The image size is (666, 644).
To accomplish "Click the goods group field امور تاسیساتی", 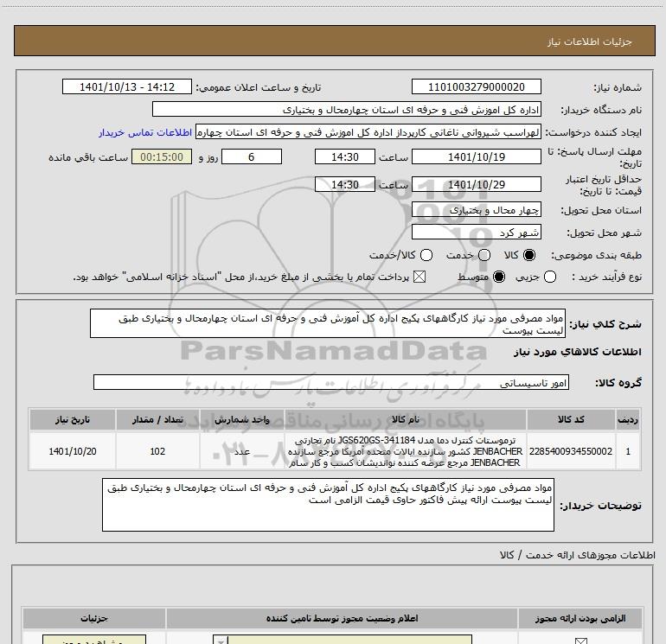I will [331, 382].
